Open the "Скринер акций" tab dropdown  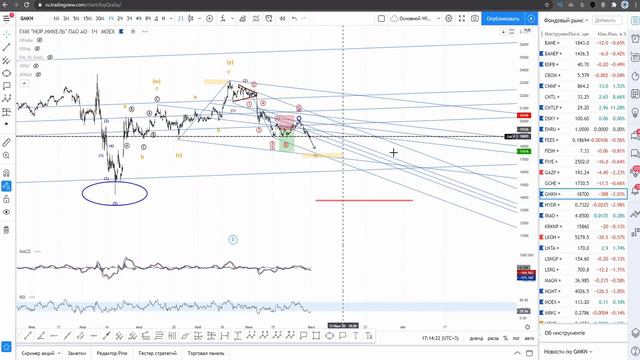pyautogui.click(x=41, y=353)
